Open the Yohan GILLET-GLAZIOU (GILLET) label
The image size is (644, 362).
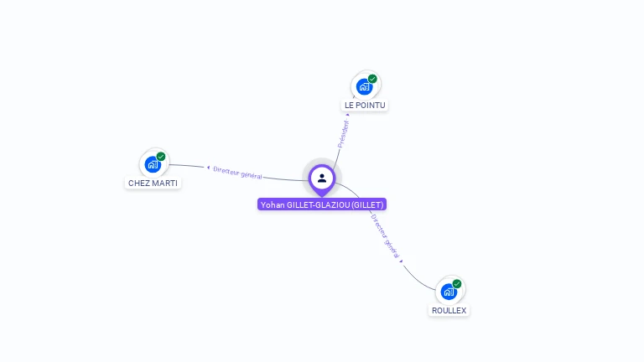[x=322, y=204]
